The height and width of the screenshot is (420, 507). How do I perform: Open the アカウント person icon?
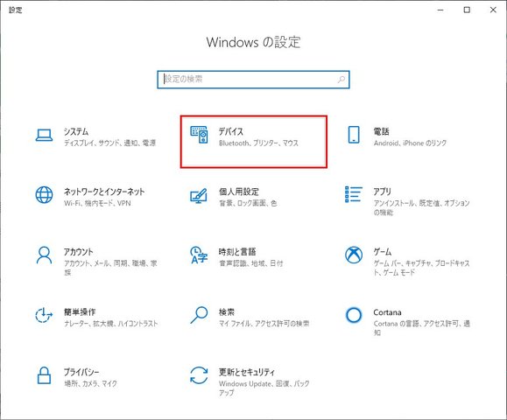[44, 255]
